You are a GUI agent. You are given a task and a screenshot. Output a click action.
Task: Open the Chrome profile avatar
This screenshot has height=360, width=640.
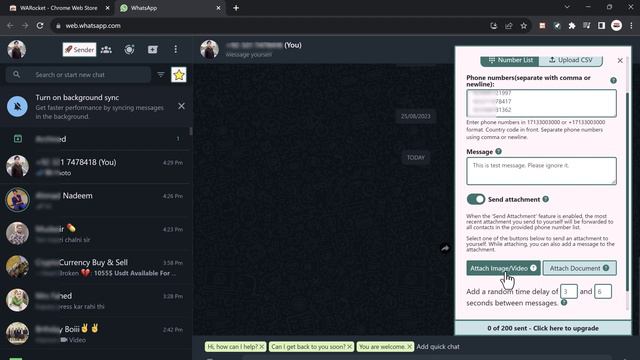[x=616, y=26]
